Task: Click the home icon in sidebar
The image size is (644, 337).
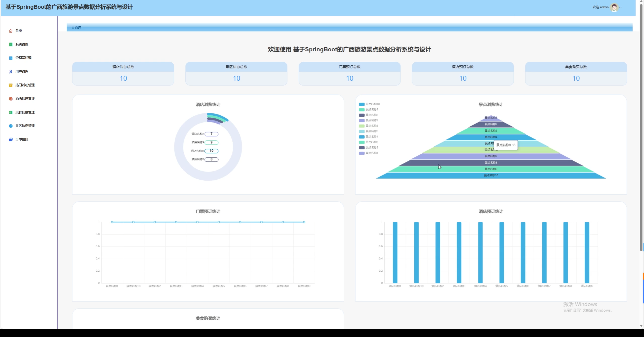Action: click(11, 31)
